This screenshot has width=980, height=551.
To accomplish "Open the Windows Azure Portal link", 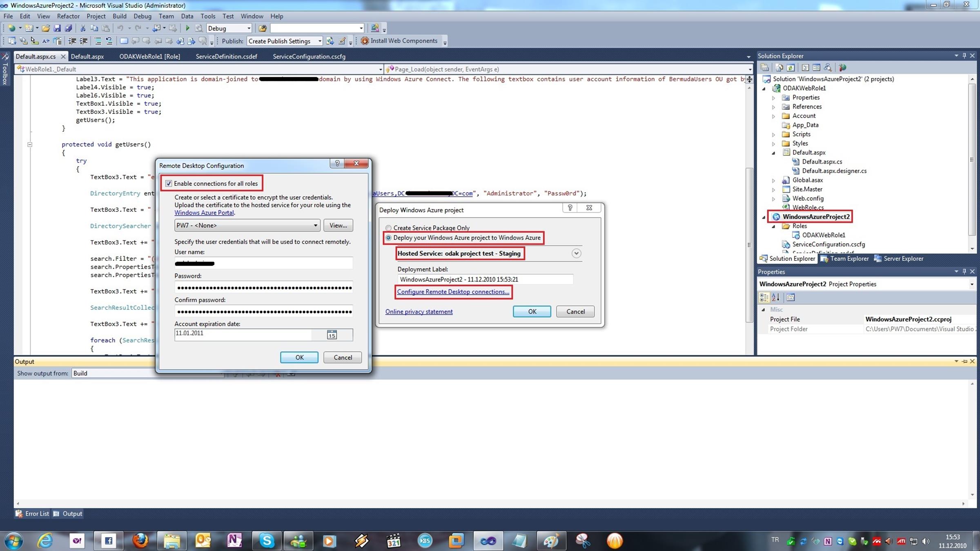I will click(204, 213).
